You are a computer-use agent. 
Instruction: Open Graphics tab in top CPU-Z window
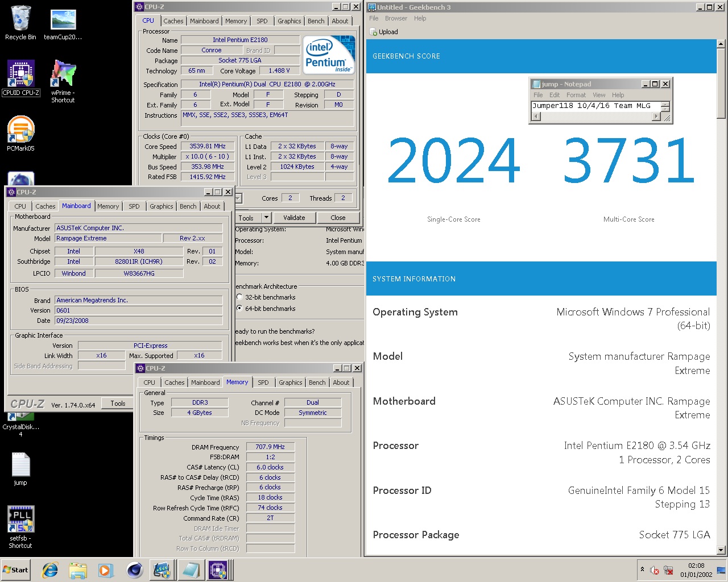(289, 21)
